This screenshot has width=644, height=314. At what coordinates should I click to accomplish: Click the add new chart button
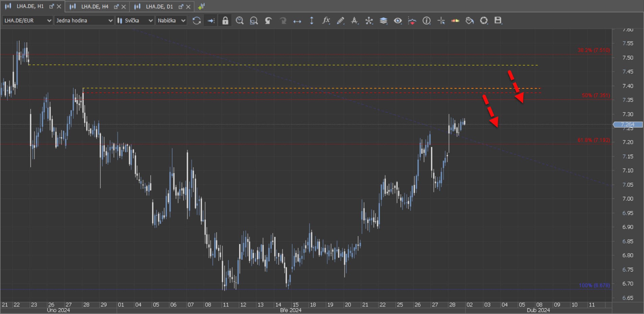tap(201, 6)
